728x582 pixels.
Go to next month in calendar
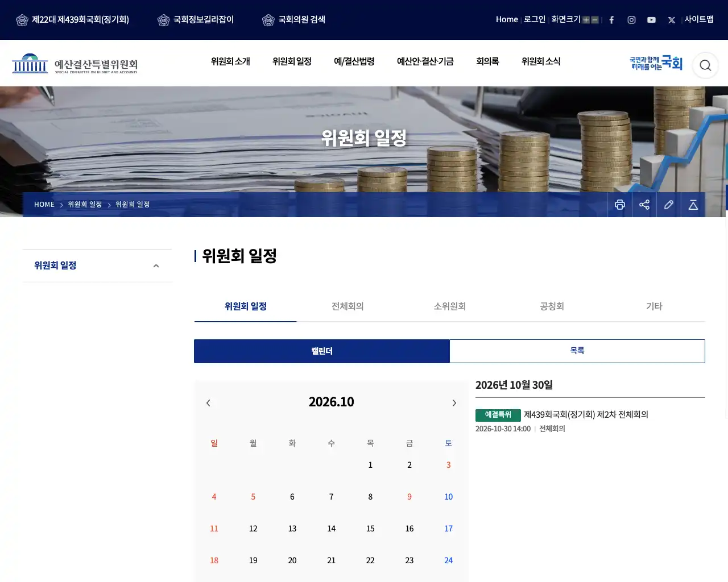[x=454, y=403]
